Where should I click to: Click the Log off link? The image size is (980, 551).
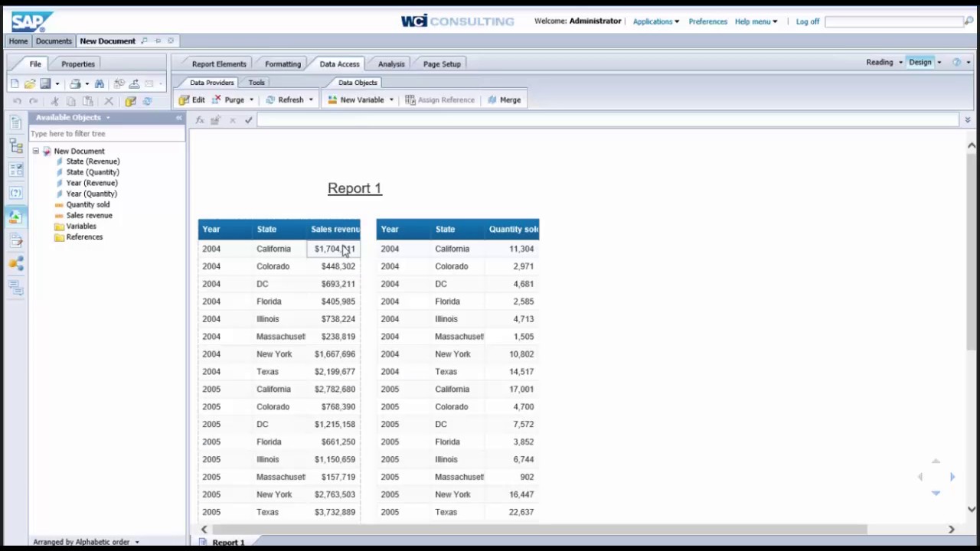coord(808,21)
